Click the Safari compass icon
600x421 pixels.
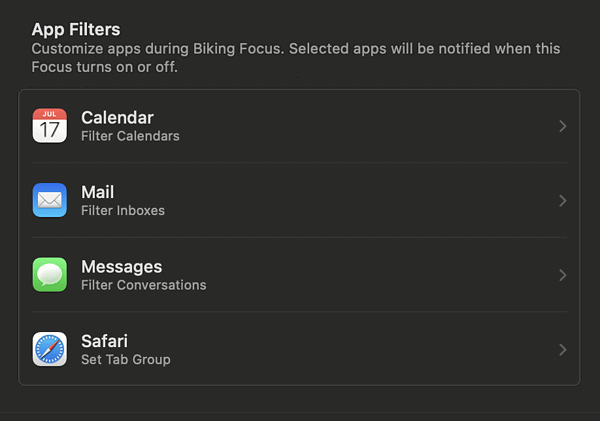[x=50, y=349]
